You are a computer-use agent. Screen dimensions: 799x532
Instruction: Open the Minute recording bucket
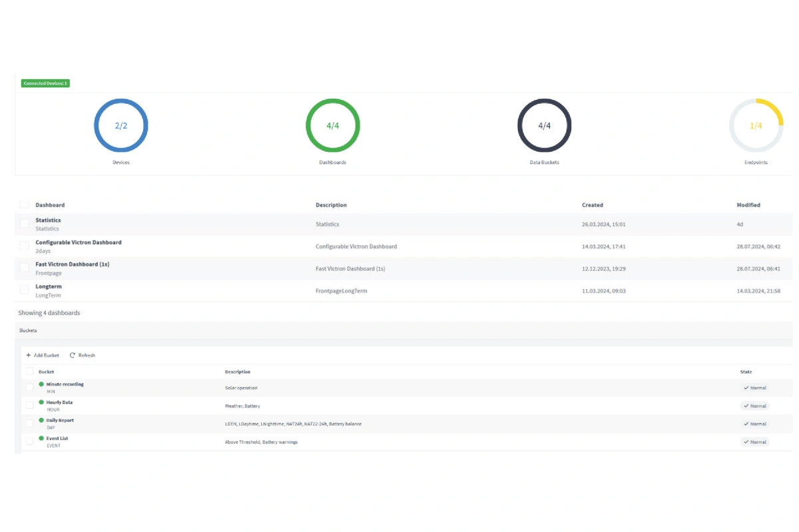click(x=65, y=384)
